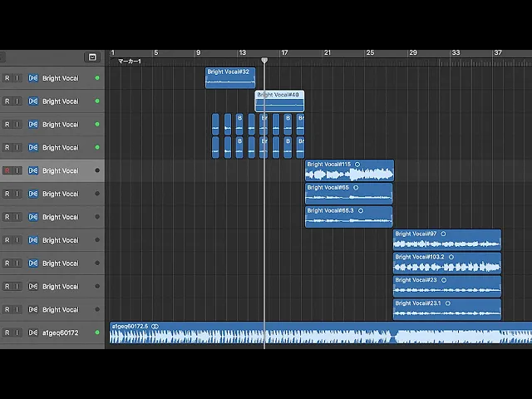Click the マーカー1 marker in the marker lane
532x399 pixels.
click(130, 62)
